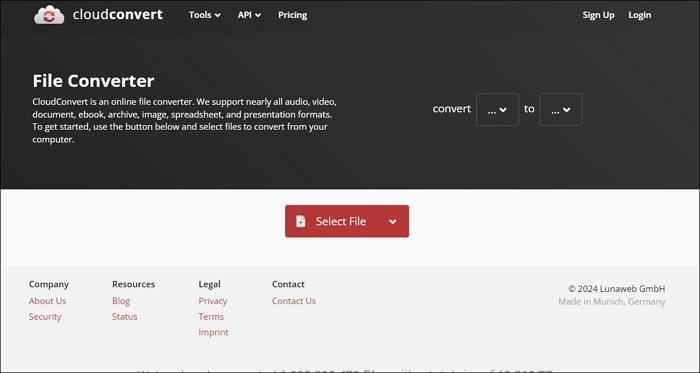Check the Status page link
Image resolution: width=700 pixels, height=373 pixels.
pyautogui.click(x=125, y=316)
